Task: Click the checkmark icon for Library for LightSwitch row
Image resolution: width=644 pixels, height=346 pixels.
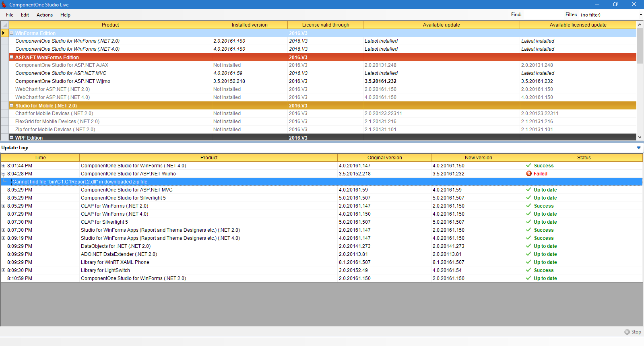Action: 529,270
